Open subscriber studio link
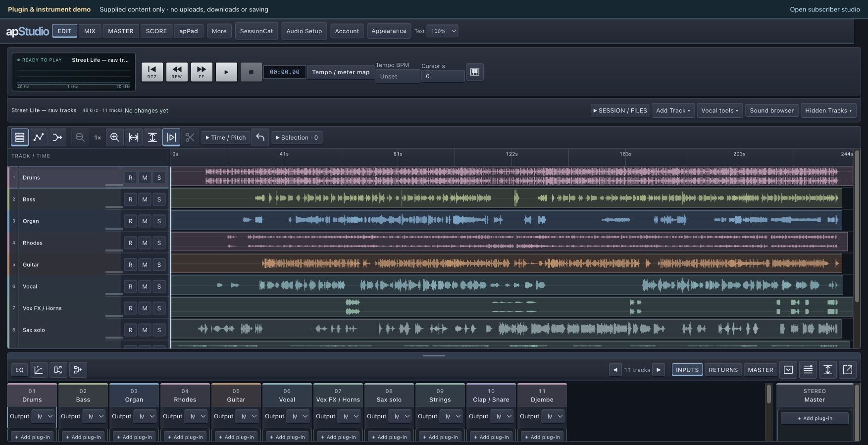 tap(824, 9)
